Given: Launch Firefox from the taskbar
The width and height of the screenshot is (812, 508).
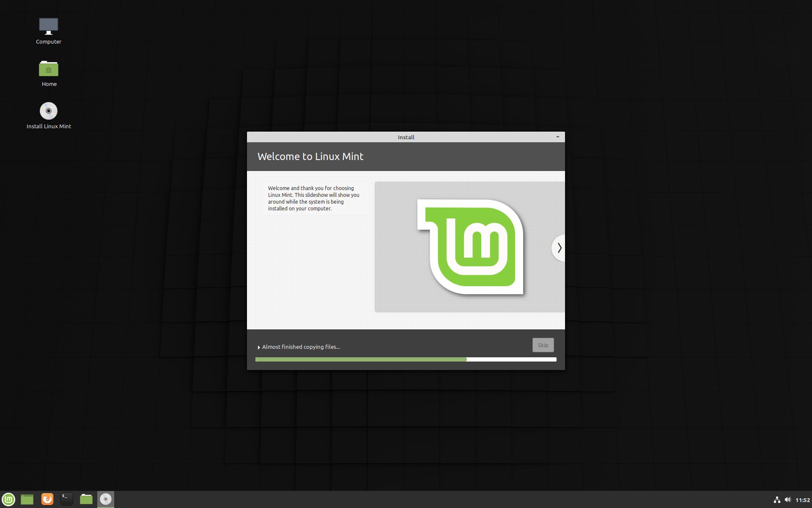Looking at the screenshot, I should click(47, 499).
